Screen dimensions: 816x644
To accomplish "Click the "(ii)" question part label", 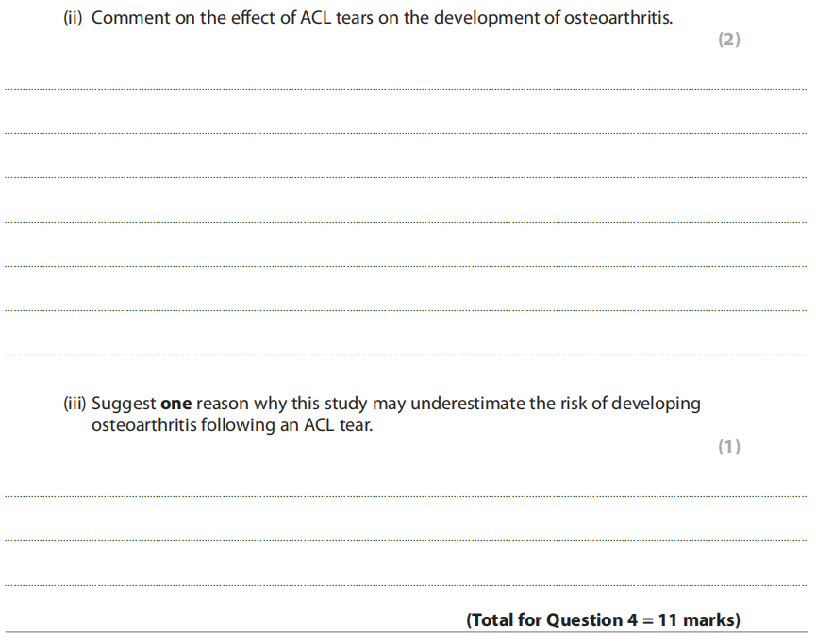I will pos(74,19).
